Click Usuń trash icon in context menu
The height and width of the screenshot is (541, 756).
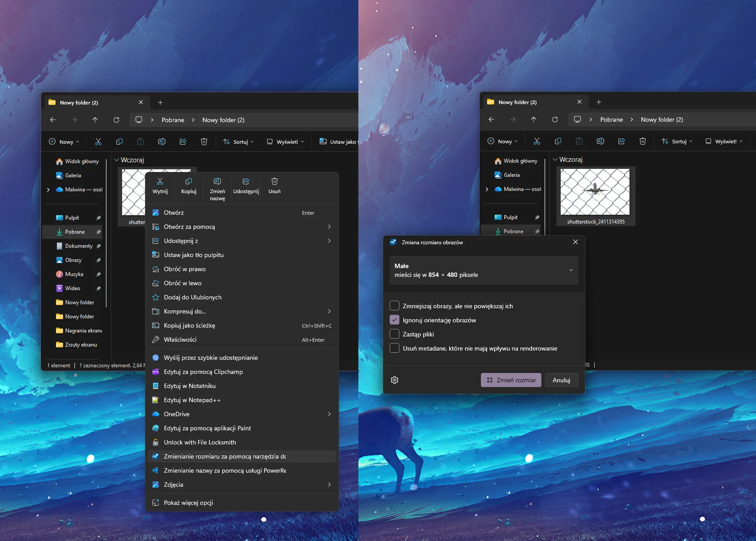pos(274,182)
